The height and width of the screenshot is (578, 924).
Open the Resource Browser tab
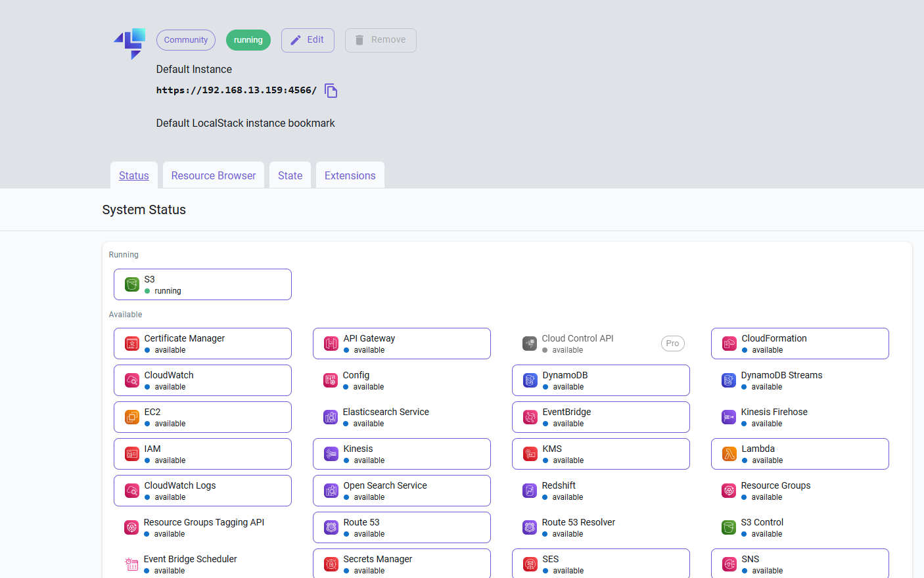pos(214,175)
